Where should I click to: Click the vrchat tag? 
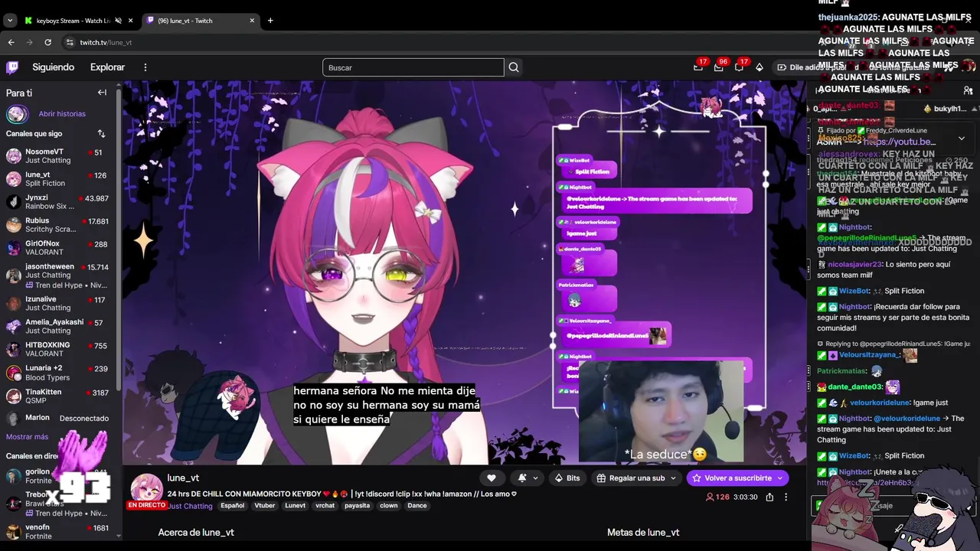pyautogui.click(x=325, y=506)
